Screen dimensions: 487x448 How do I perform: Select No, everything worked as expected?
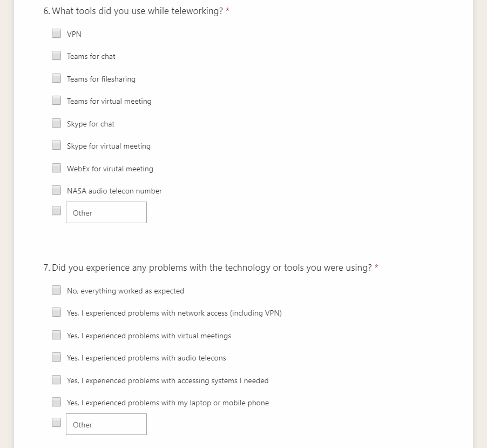click(57, 290)
